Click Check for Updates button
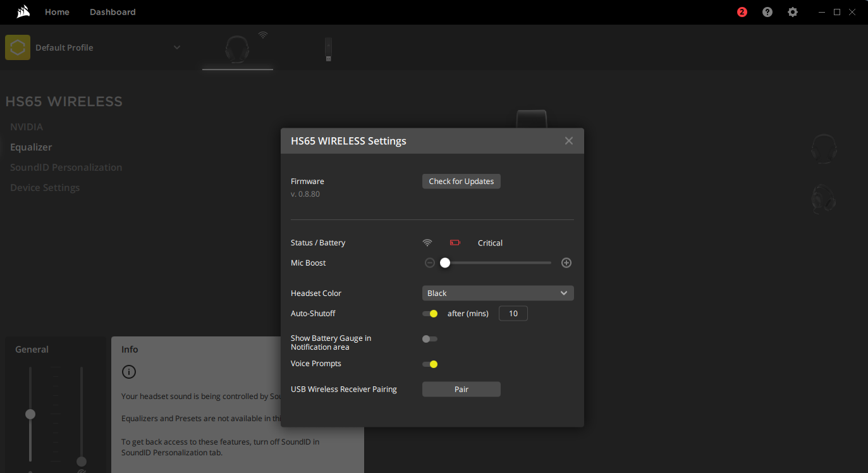868x473 pixels. (x=462, y=181)
